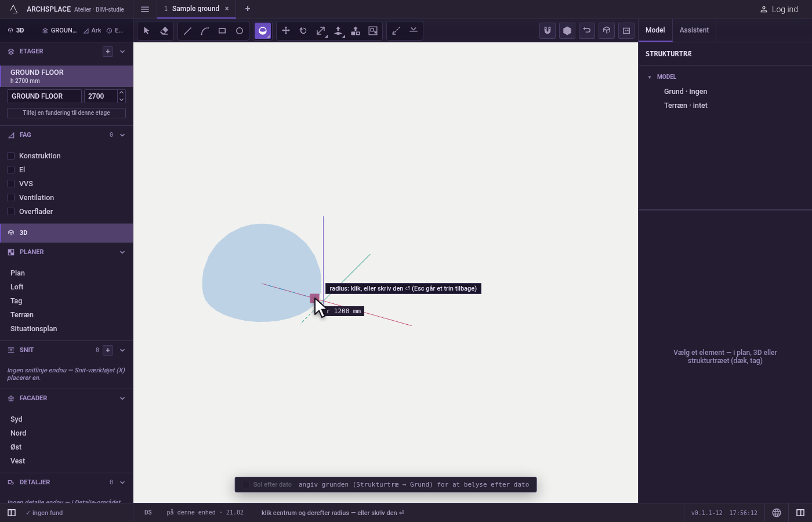812x522 pixels.
Task: Pick the arc drawing tool
Action: pyautogui.click(x=205, y=31)
